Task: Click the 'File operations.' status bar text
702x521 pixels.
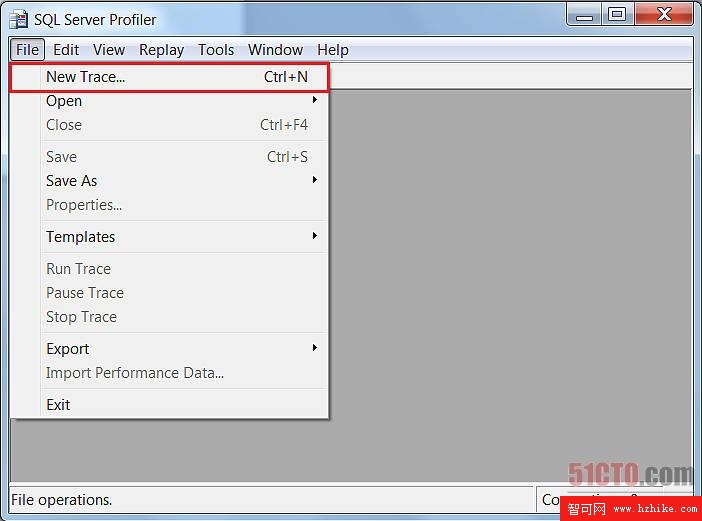Action: pos(61,500)
